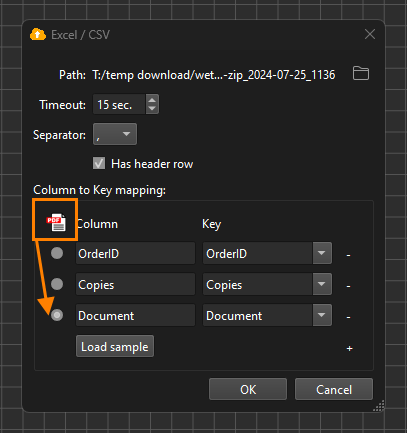Remove the Document mapping row with minus
The image size is (407, 433).
point(348,317)
